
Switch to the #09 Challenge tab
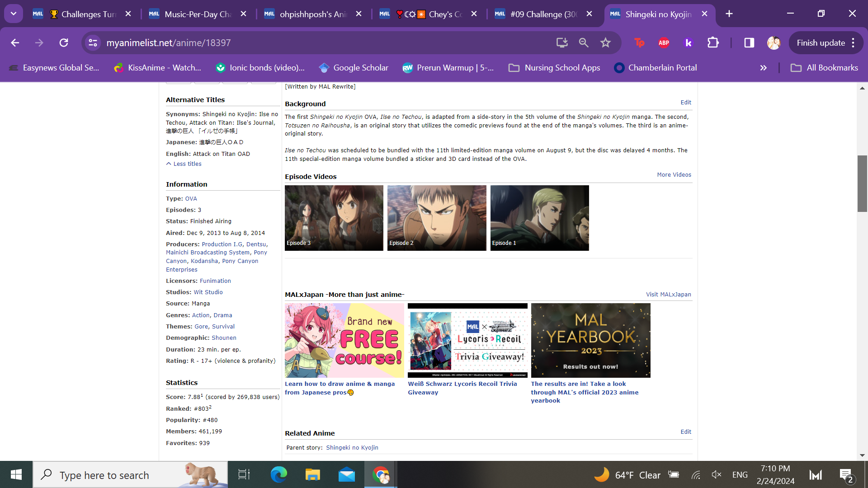coord(543,14)
